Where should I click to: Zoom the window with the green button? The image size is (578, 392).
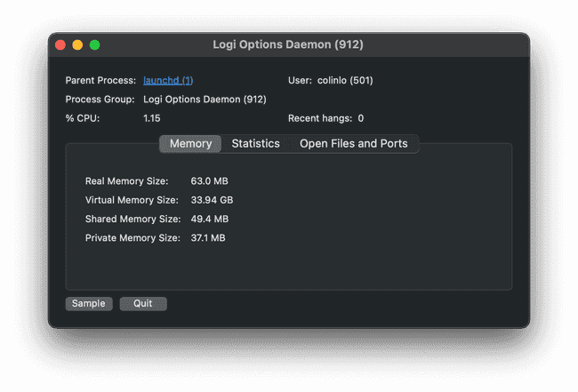[95, 45]
